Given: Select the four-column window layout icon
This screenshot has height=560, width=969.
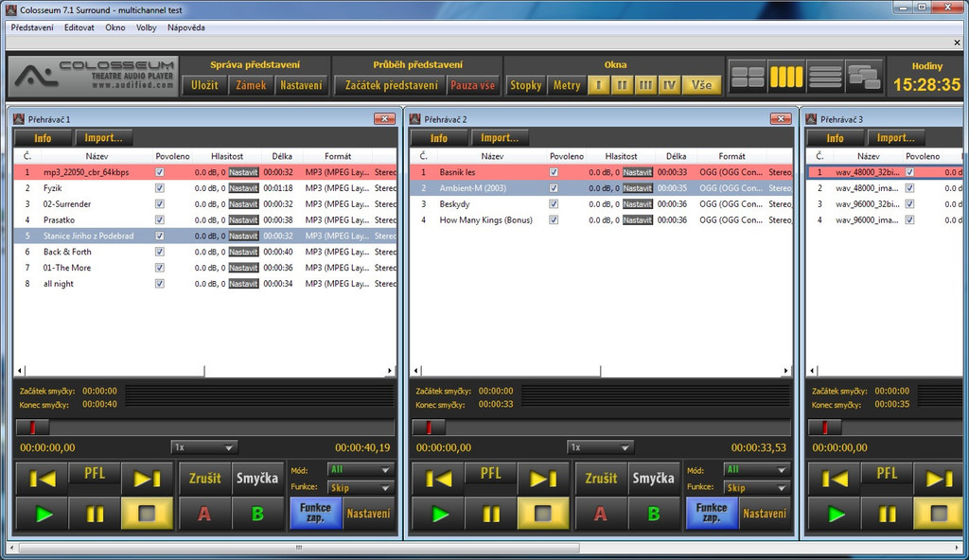Looking at the screenshot, I should pyautogui.click(x=786, y=77).
